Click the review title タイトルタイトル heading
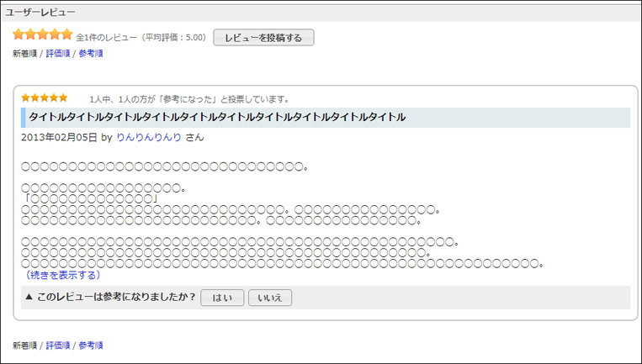642x364 pixels. click(217, 117)
